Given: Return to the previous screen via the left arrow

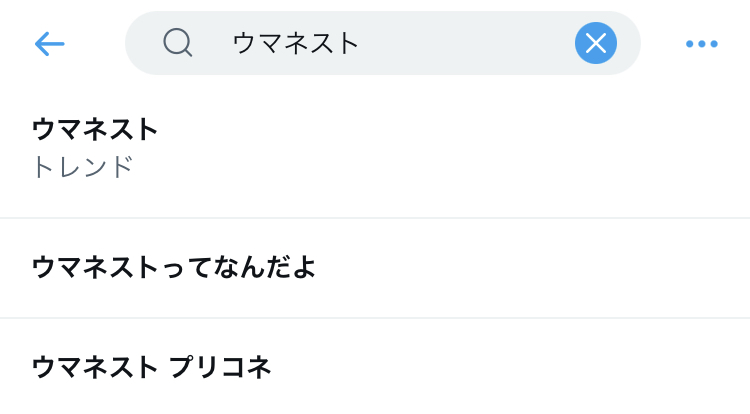Looking at the screenshot, I should (x=49, y=43).
